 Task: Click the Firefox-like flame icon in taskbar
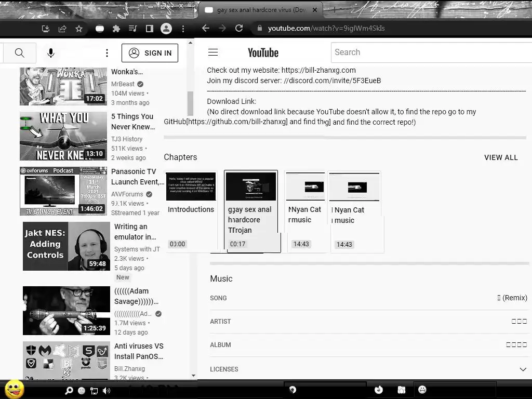coord(379,390)
